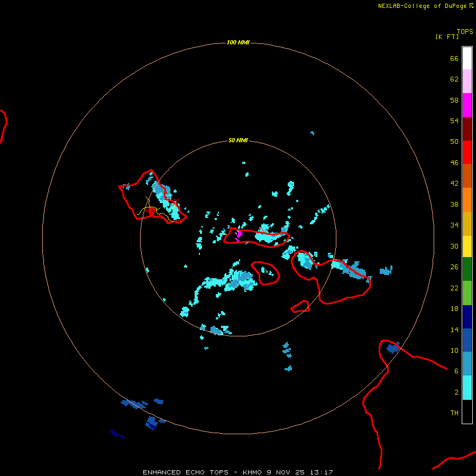Choose the bright orange legend swatch
This screenshot has height=476, width=476.
coord(467,200)
